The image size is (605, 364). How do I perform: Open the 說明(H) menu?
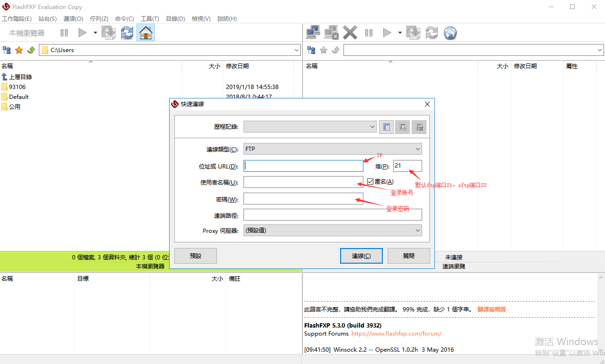(x=227, y=19)
